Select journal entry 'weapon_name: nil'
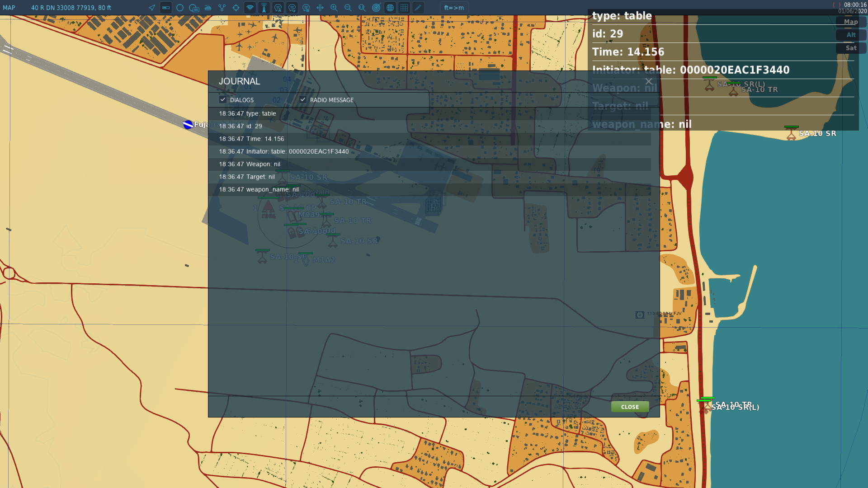868x488 pixels. pyautogui.click(x=429, y=189)
